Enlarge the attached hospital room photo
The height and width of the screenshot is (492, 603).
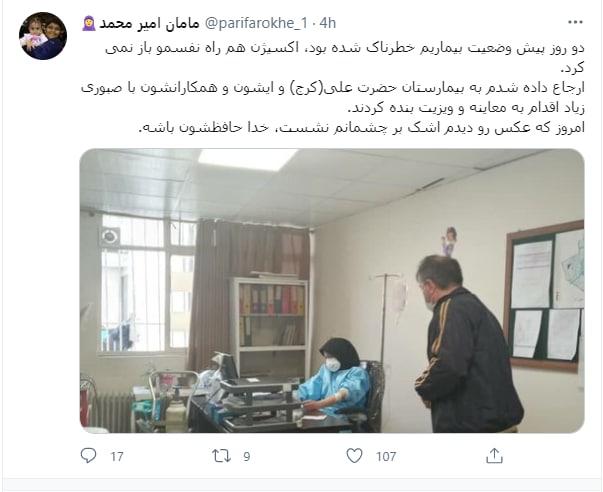(x=332, y=291)
